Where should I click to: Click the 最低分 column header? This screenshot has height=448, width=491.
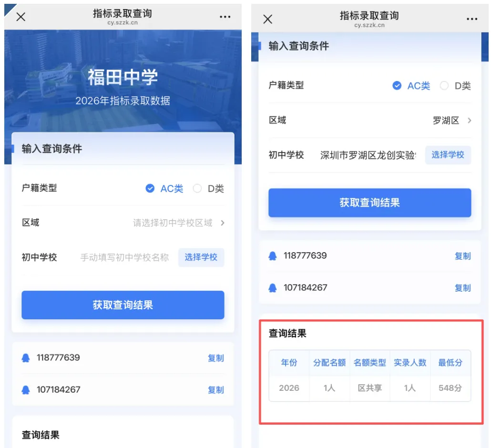pos(450,363)
